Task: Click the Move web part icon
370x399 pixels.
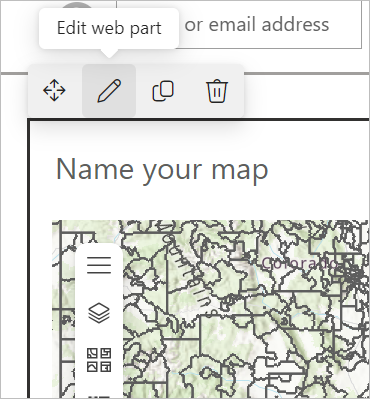Action: click(54, 90)
